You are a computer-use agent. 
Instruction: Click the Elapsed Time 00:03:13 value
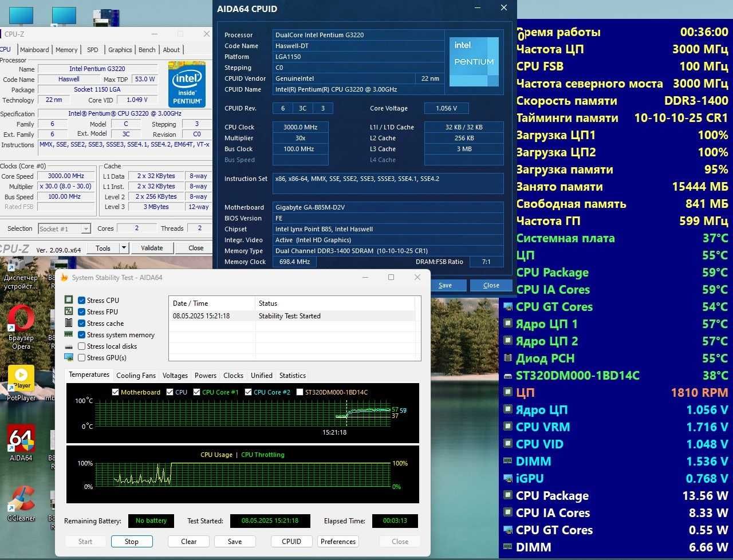395,521
